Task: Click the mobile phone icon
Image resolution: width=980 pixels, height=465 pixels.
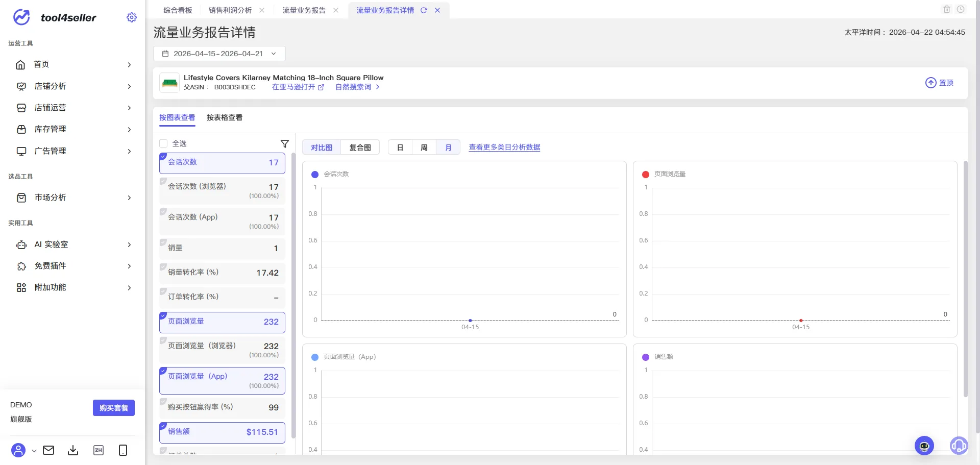Action: 123,450
